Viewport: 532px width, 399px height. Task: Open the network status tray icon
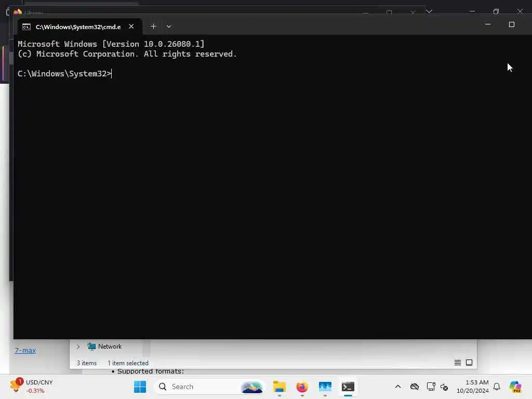click(431, 387)
